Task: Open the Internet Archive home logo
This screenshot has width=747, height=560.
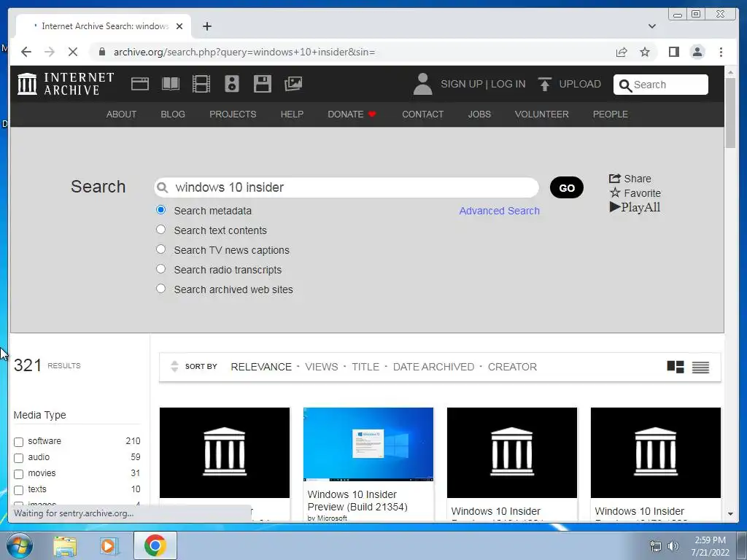Action: click(x=66, y=84)
